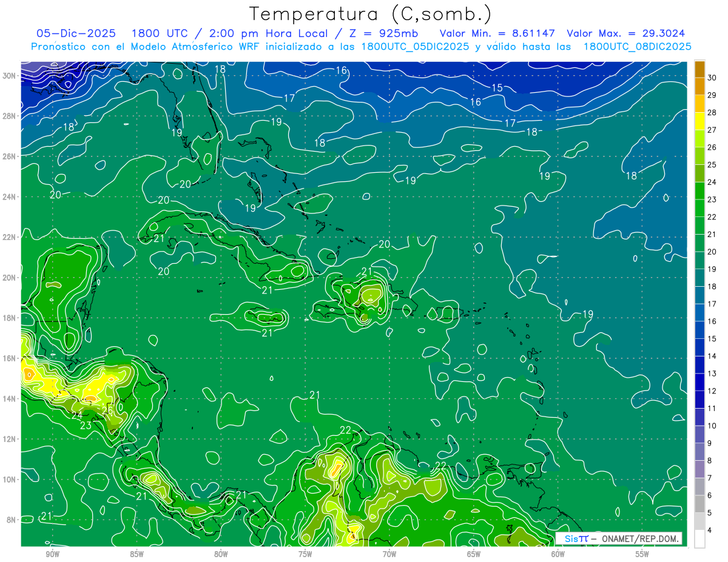Screen dimensions: 728x562
Task: Click the legend swatch between 7 and 8
Action: pyautogui.click(x=699, y=469)
